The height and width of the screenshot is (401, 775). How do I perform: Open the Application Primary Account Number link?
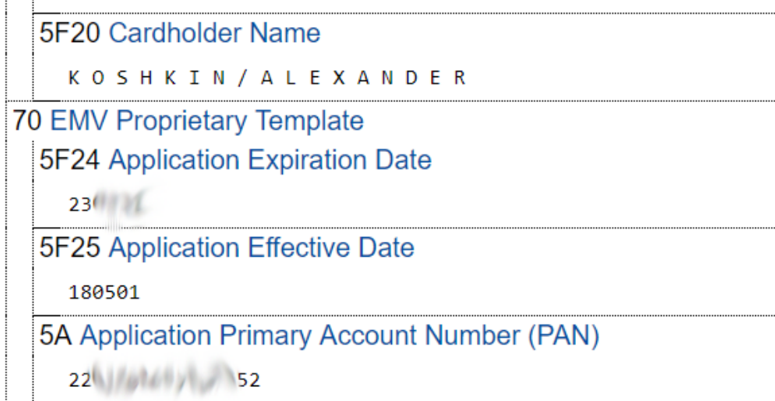[339, 336]
